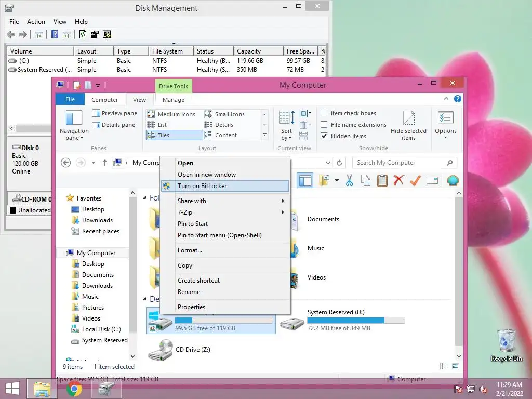This screenshot has width=532, height=399.
Task: Click System Reserved (D:) usage bar
Action: (x=356, y=320)
